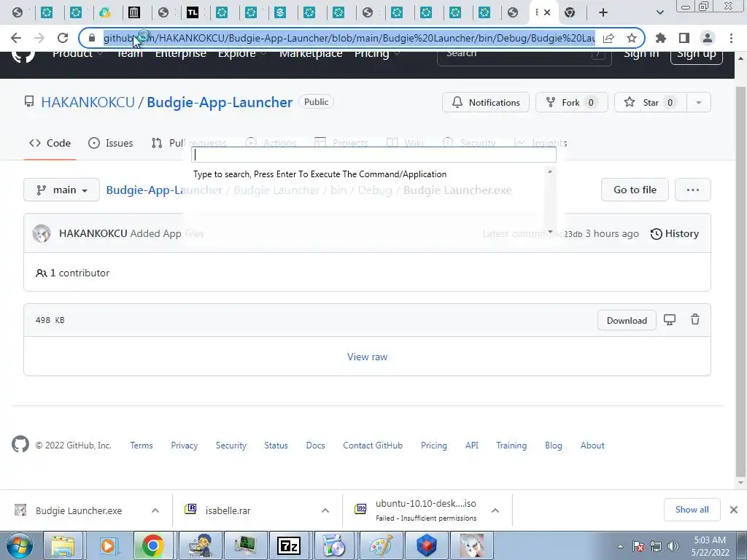Click the delete file trash icon
747x560 pixels.
pos(695,319)
